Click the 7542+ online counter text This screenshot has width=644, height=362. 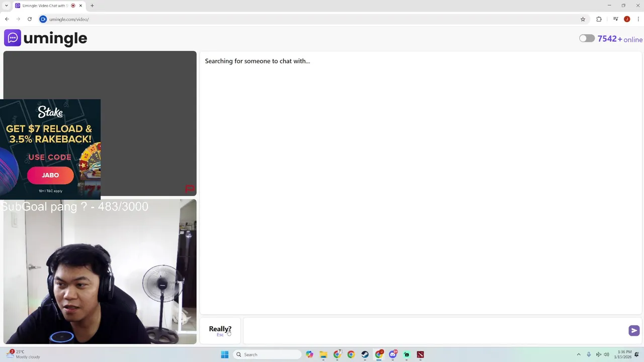[x=620, y=39]
